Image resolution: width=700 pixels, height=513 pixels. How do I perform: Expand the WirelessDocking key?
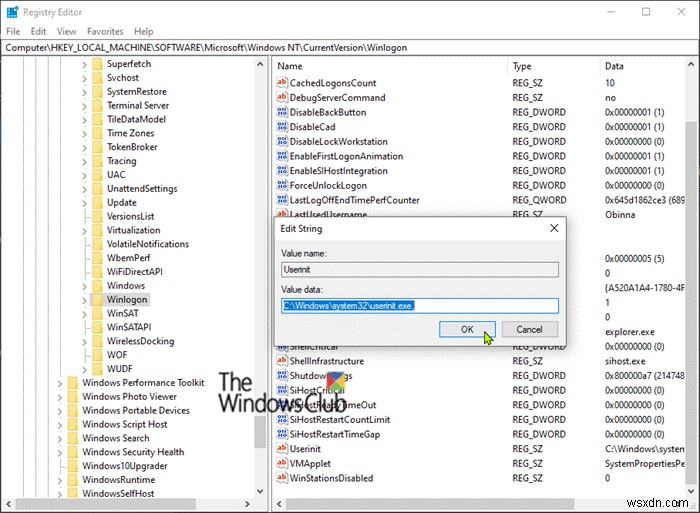[84, 342]
